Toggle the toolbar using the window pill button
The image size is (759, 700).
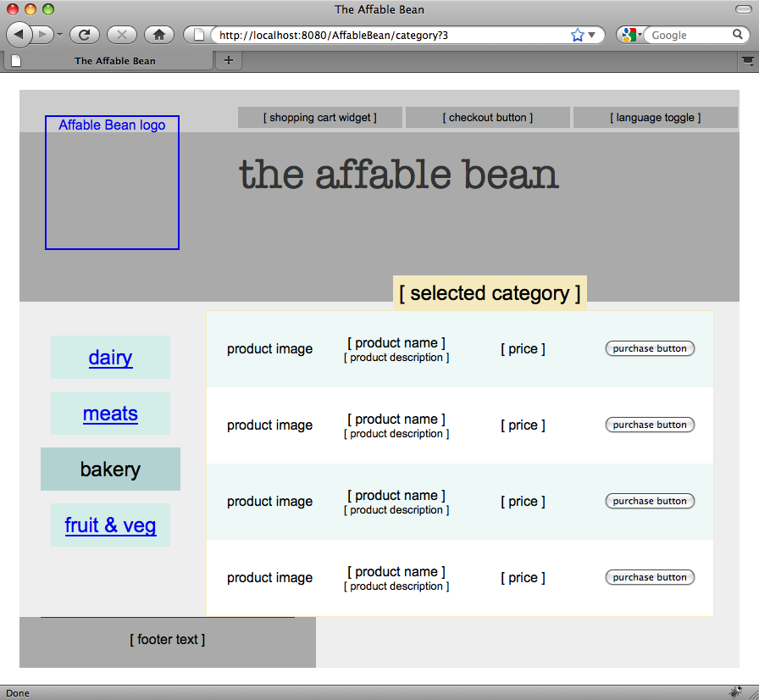743,9
